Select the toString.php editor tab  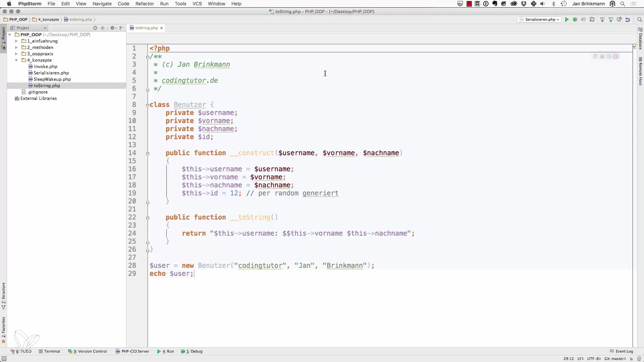[146, 28]
